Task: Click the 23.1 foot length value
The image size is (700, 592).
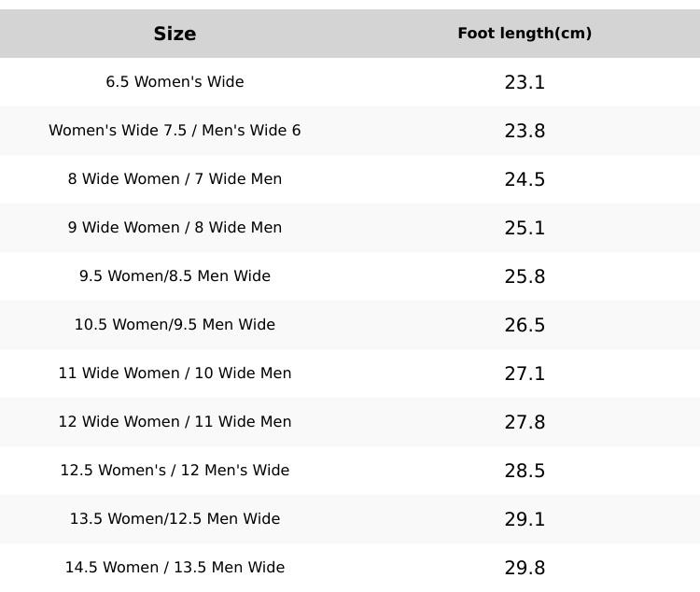Action: [x=525, y=82]
